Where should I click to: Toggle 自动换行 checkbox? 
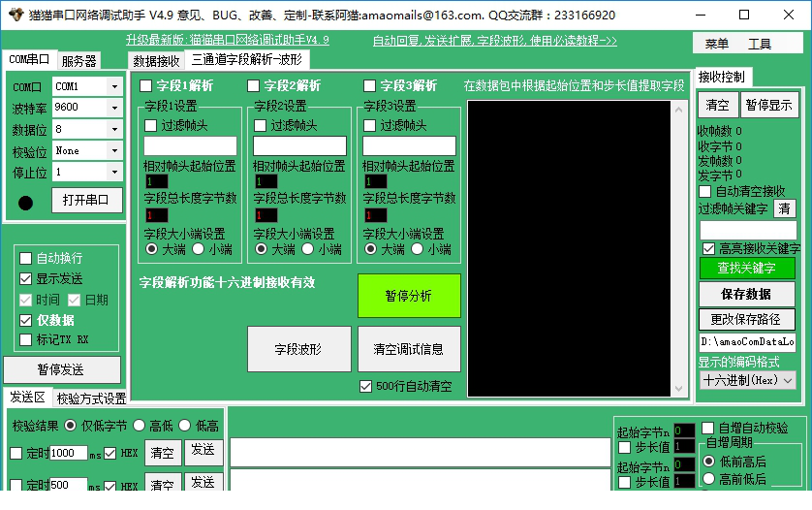coord(25,258)
